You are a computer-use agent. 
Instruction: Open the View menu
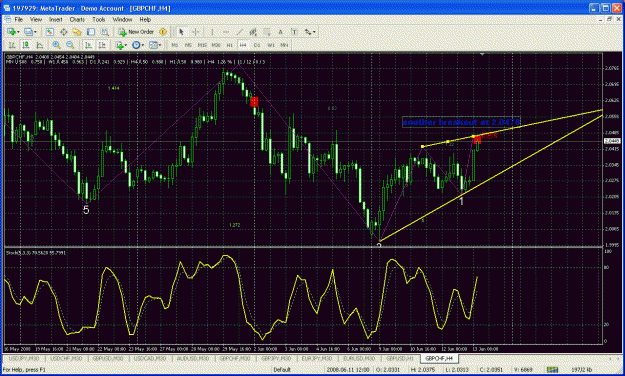coord(36,20)
